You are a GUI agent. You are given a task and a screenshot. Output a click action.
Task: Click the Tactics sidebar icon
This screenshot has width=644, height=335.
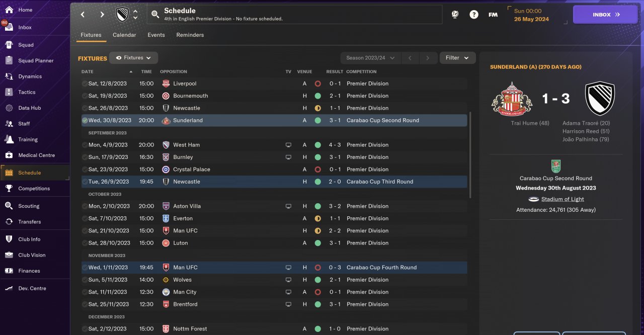(9, 92)
